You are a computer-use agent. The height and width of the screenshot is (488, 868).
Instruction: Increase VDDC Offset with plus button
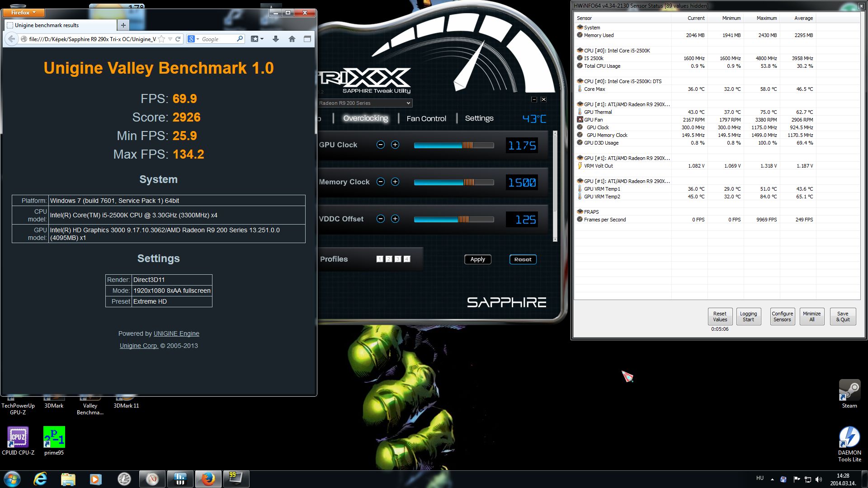point(395,219)
